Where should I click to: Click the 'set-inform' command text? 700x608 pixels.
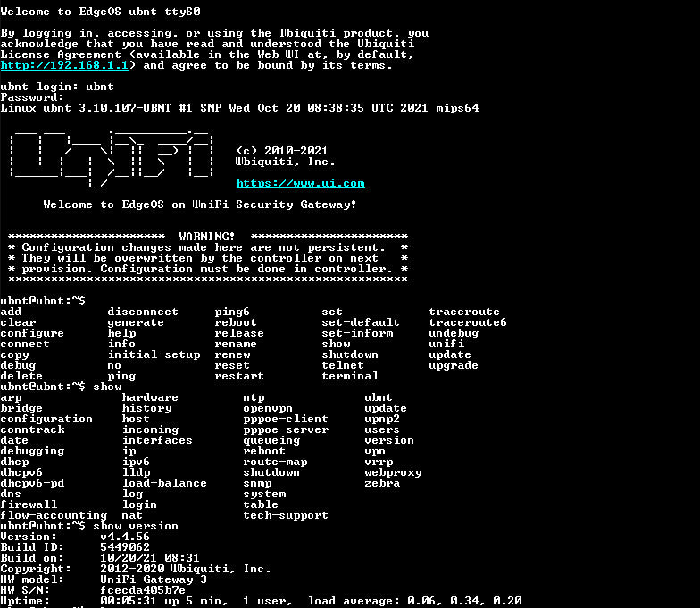357,333
